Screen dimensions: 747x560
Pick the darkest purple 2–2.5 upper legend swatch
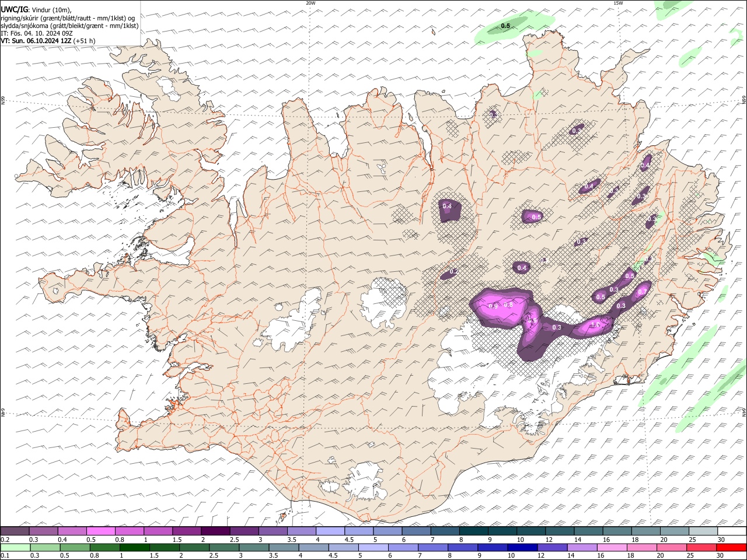pyautogui.click(x=215, y=531)
